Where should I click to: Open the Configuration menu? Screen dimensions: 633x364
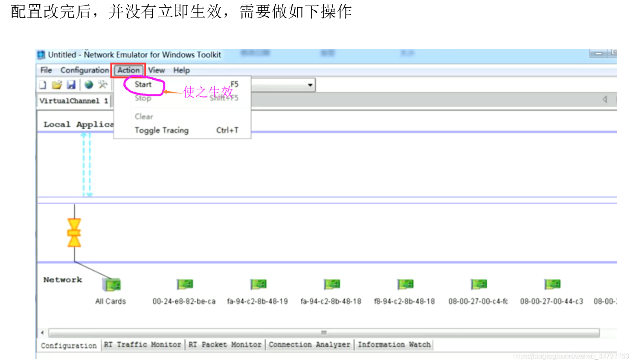point(84,70)
